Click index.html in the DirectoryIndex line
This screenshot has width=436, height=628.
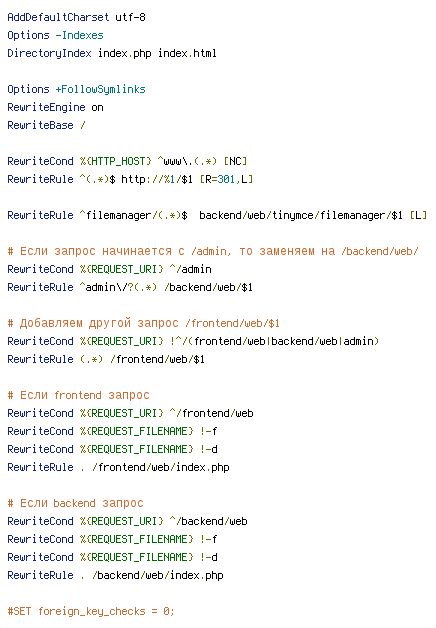(187, 53)
